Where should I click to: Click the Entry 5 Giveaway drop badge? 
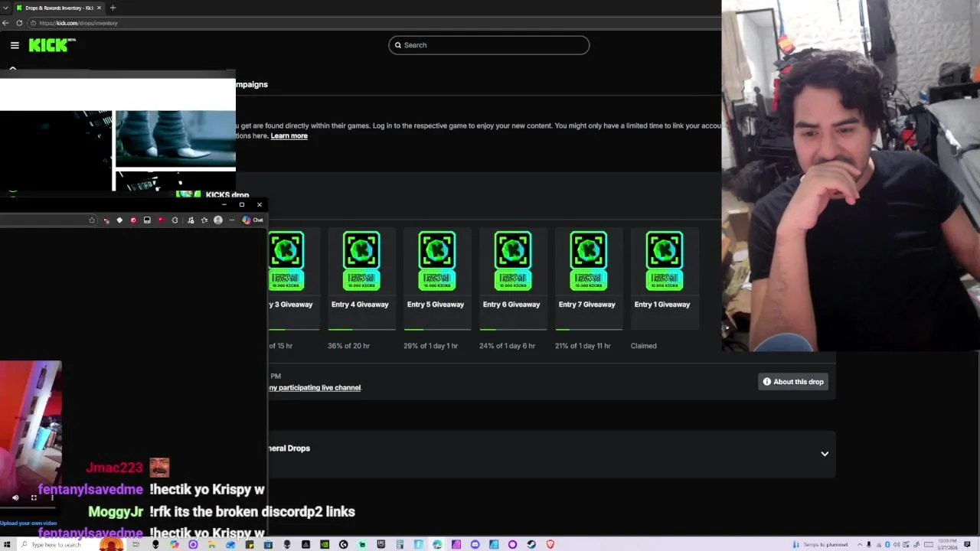click(436, 261)
